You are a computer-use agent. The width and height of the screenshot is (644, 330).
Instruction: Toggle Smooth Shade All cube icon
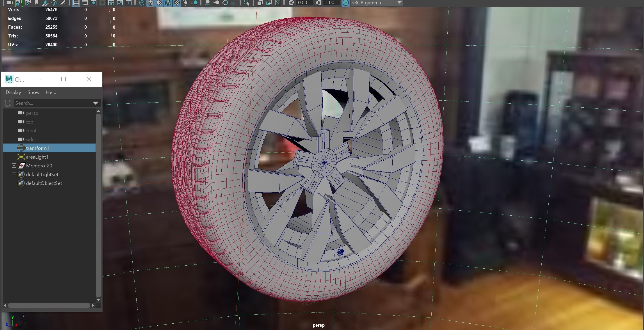151,3
